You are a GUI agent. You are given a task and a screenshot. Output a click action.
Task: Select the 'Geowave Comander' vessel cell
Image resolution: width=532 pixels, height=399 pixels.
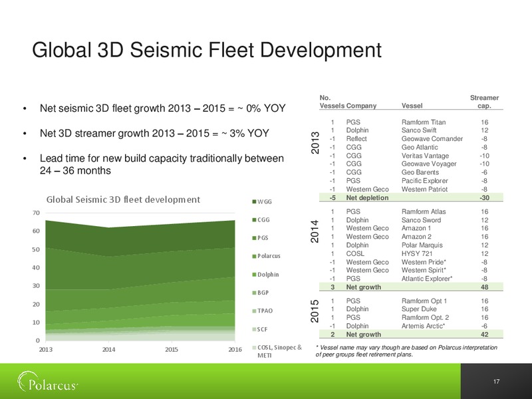tap(432, 139)
